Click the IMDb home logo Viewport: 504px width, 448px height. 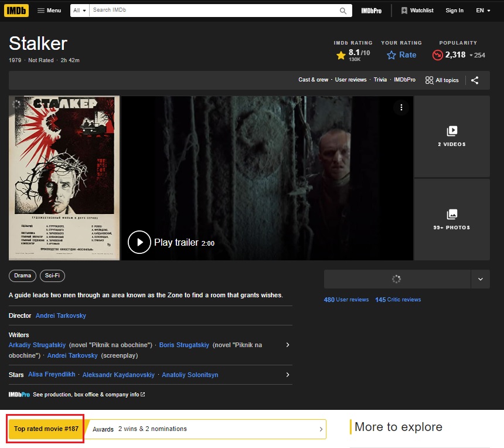pos(16,11)
